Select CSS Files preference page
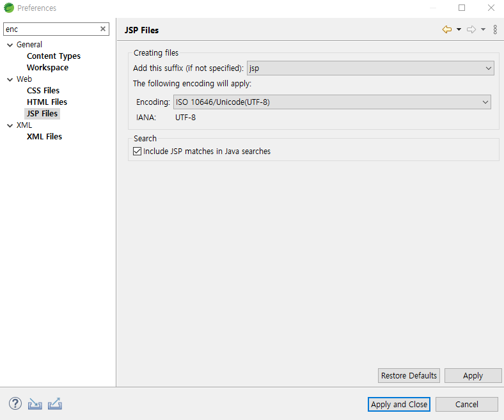Image resolution: width=504 pixels, height=420 pixels. coord(43,91)
